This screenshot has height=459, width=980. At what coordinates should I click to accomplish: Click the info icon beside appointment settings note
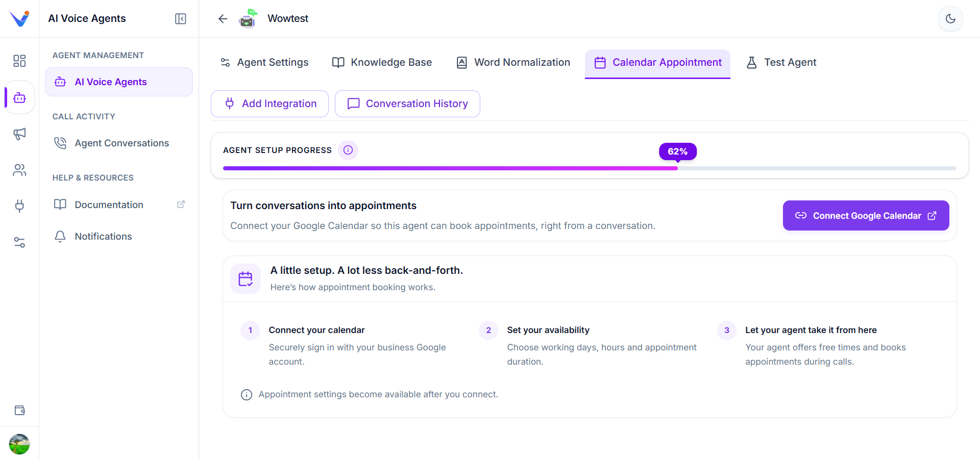(x=247, y=395)
